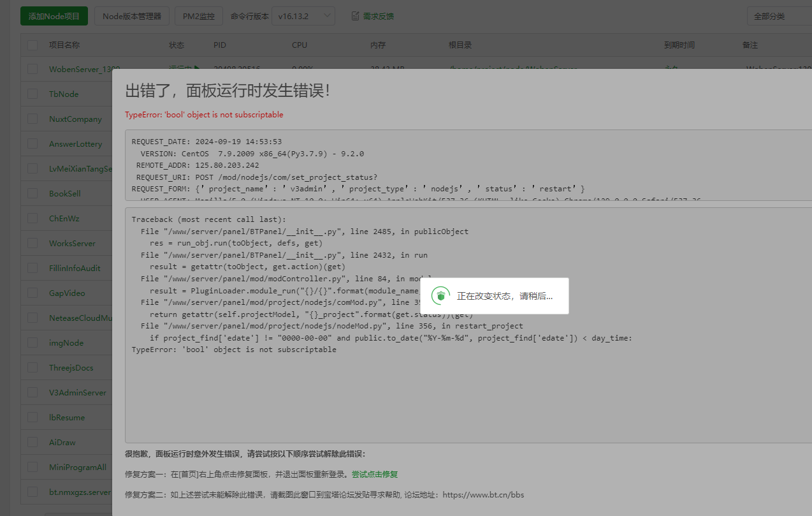Click the 添加Node项目 button
812x516 pixels.
tap(54, 17)
